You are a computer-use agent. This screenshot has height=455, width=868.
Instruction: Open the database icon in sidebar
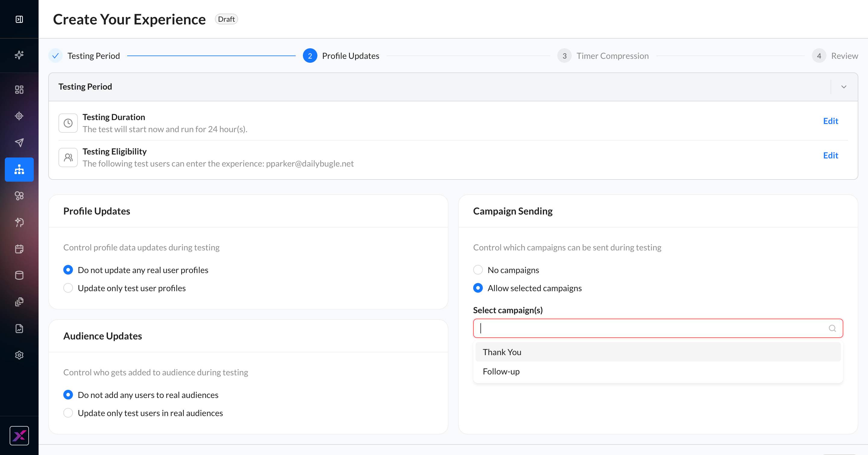(19, 275)
